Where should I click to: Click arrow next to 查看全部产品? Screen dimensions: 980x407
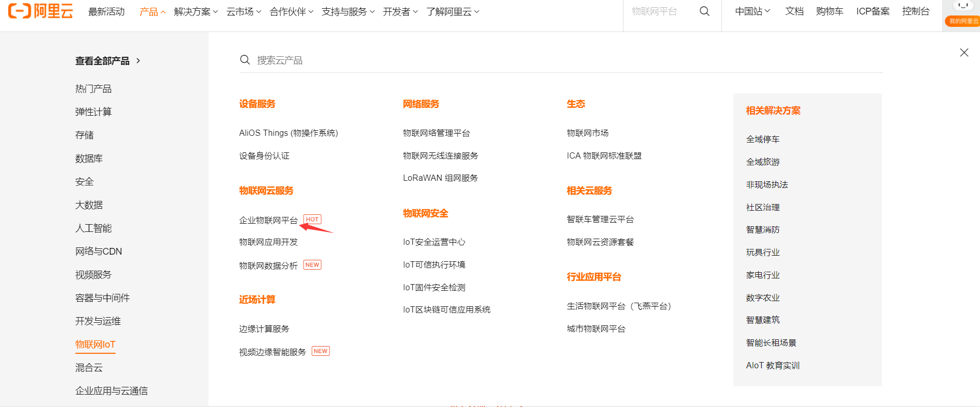pos(138,61)
